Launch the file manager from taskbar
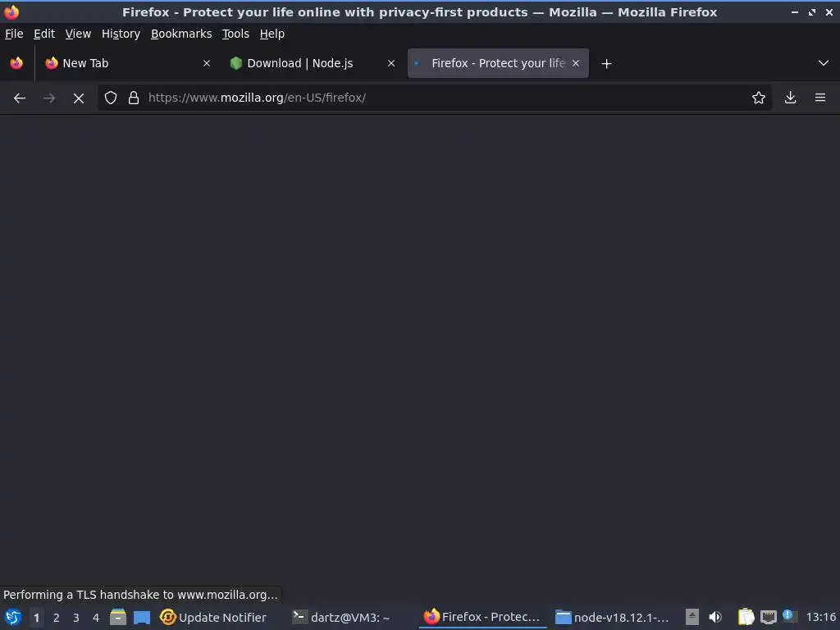The height and width of the screenshot is (630, 840). pos(118,617)
